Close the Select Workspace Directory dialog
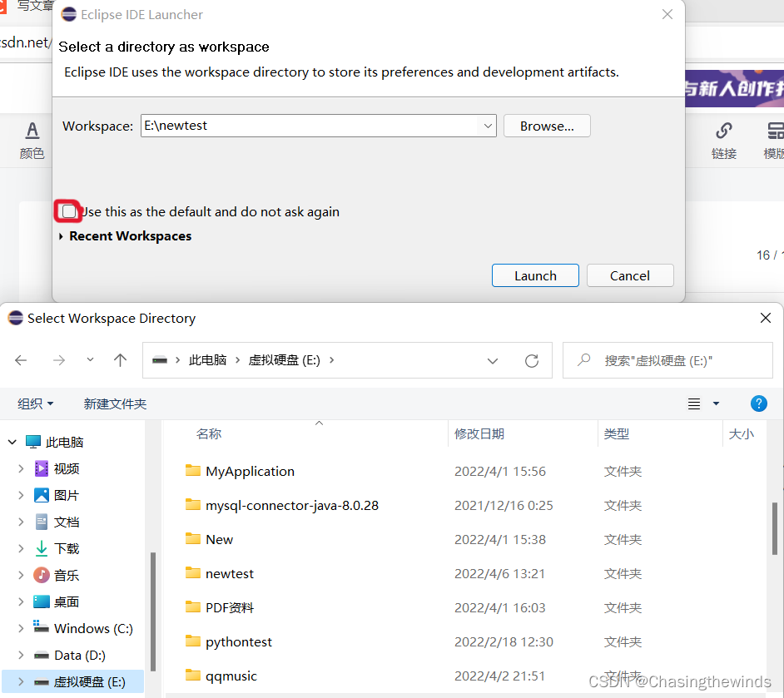784x698 pixels. coord(765,319)
